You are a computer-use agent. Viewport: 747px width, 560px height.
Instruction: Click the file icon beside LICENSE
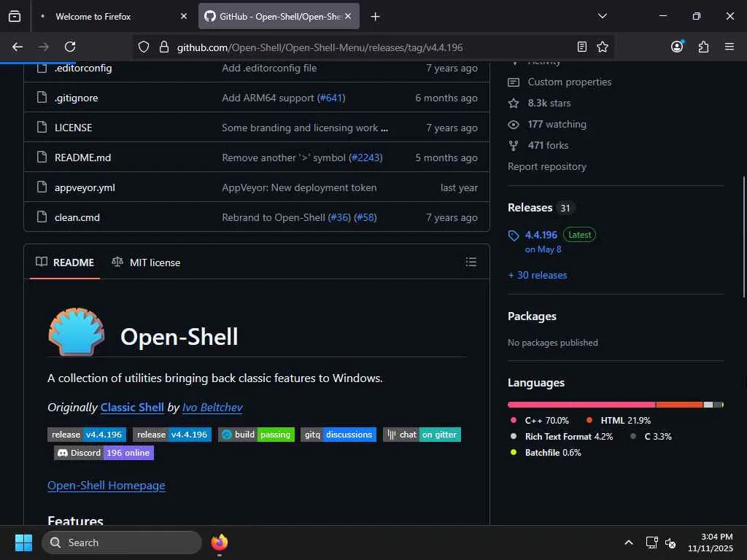42,127
